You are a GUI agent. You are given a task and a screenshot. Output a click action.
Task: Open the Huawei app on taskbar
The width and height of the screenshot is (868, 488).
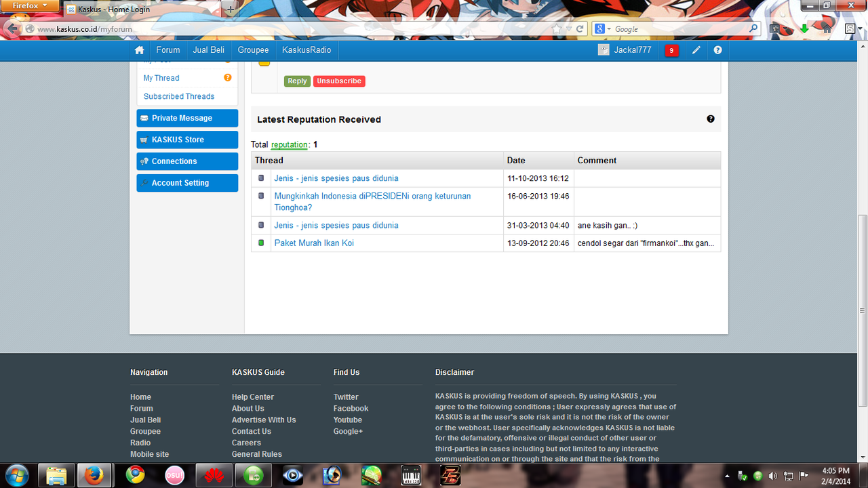[x=214, y=475]
